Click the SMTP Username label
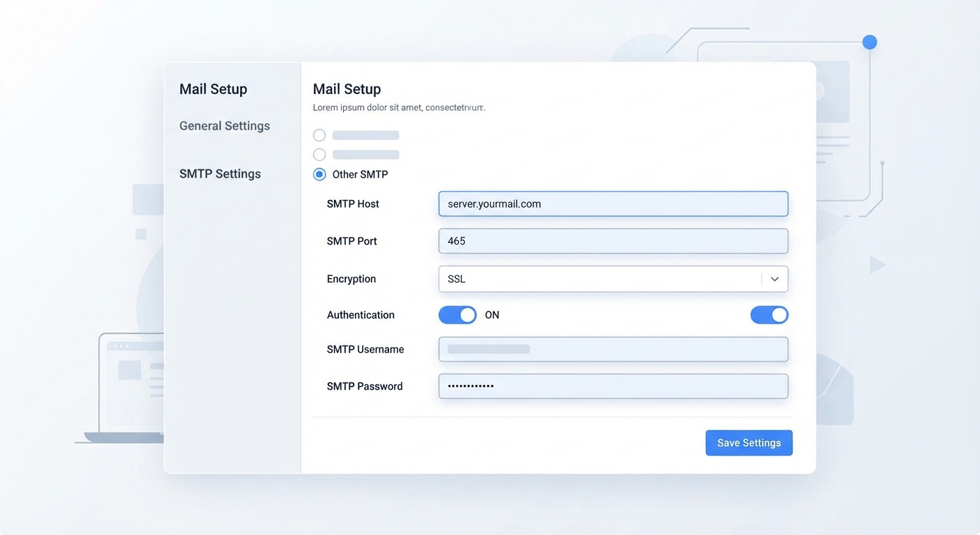 [365, 350]
